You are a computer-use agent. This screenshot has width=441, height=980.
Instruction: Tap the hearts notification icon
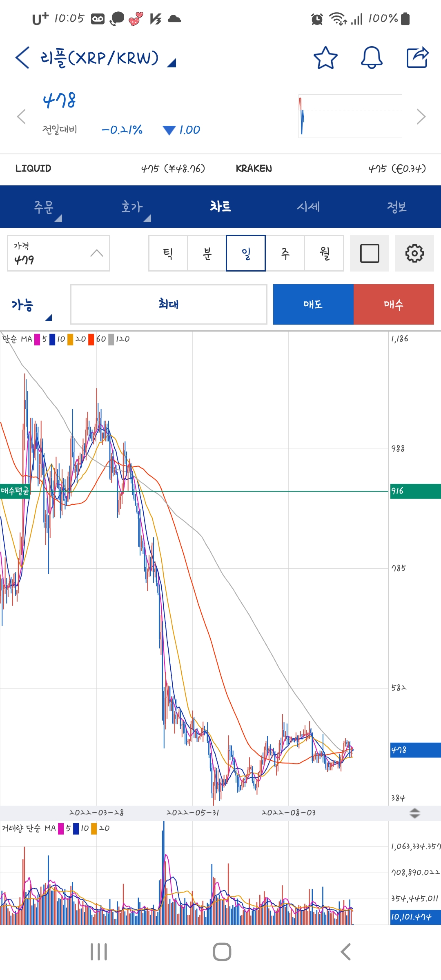point(136,19)
